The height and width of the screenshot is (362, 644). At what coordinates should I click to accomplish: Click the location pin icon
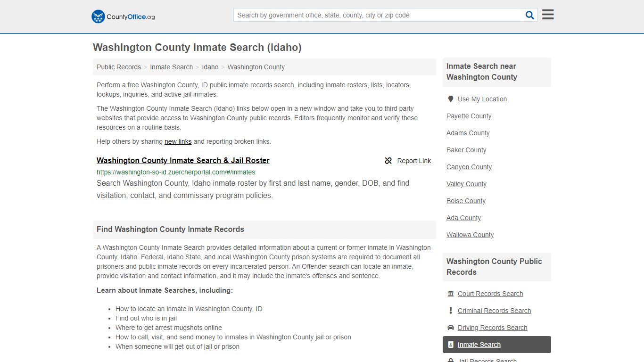click(x=451, y=99)
